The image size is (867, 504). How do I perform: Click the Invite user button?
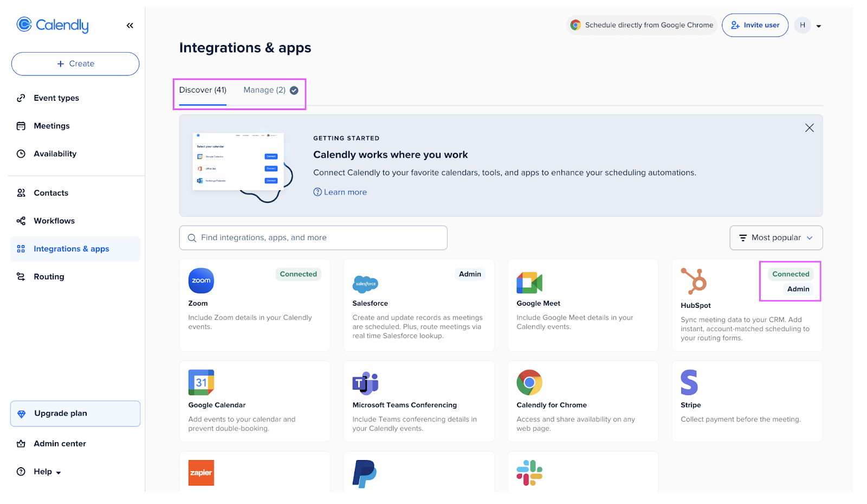[x=755, y=25]
